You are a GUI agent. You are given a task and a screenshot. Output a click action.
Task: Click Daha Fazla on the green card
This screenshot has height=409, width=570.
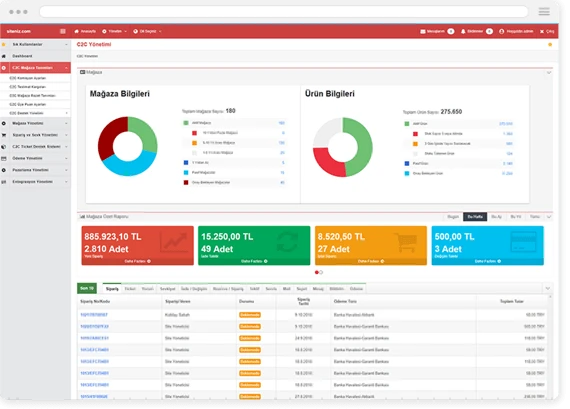254,261
